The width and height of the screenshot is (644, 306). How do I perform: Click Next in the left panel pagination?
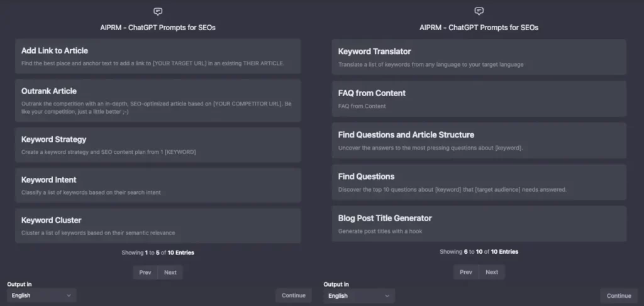pos(170,272)
